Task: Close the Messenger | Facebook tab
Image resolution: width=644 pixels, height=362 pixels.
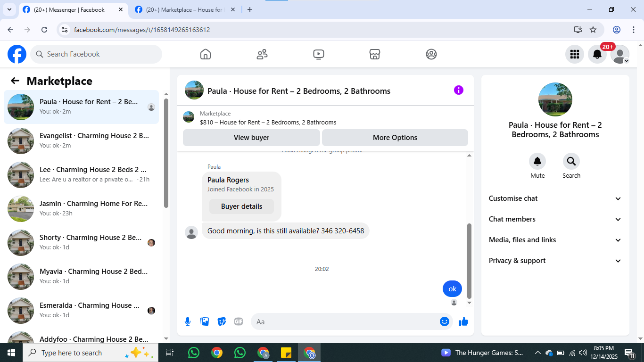Action: click(121, 10)
